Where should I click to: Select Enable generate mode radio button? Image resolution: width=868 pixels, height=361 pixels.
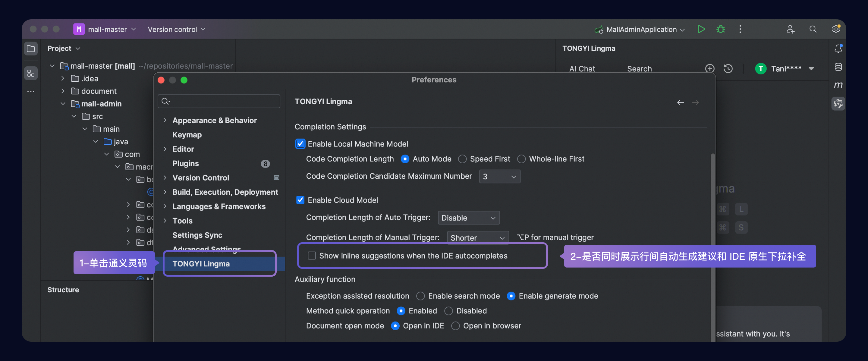(511, 296)
